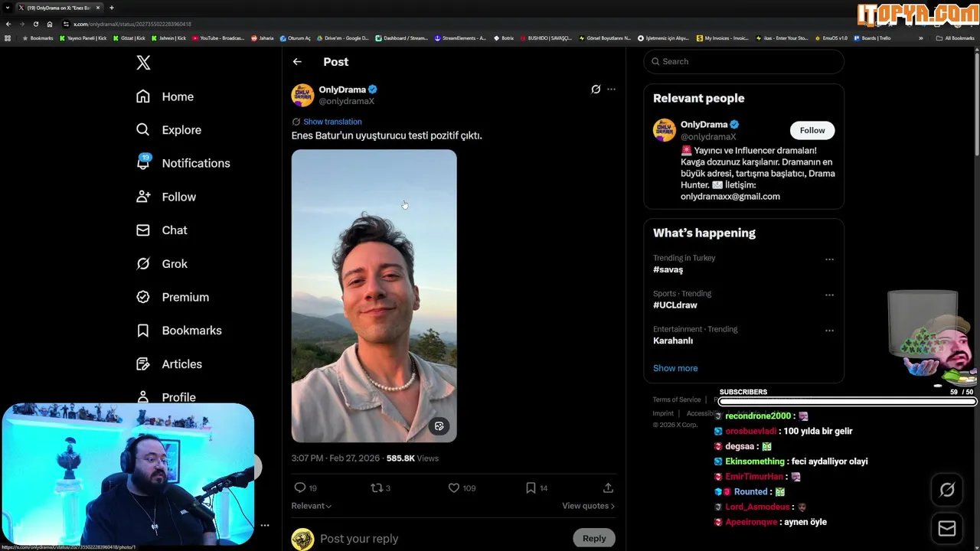Expand the bookmarks overflow chevron
The width and height of the screenshot is (980, 551).
tap(921, 38)
